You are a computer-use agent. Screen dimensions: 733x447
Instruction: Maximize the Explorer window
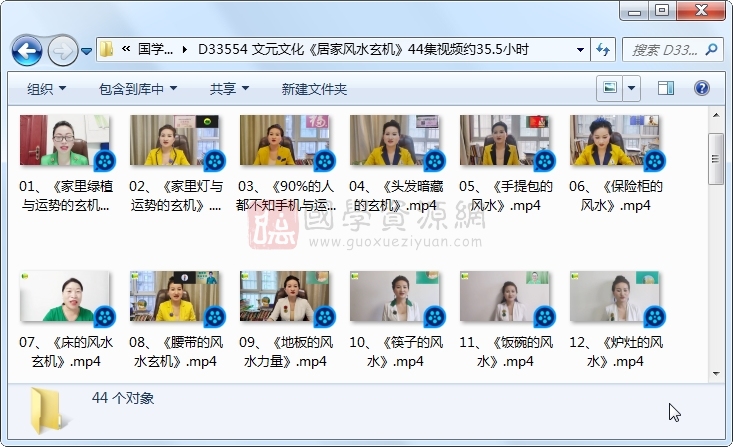(661, 11)
